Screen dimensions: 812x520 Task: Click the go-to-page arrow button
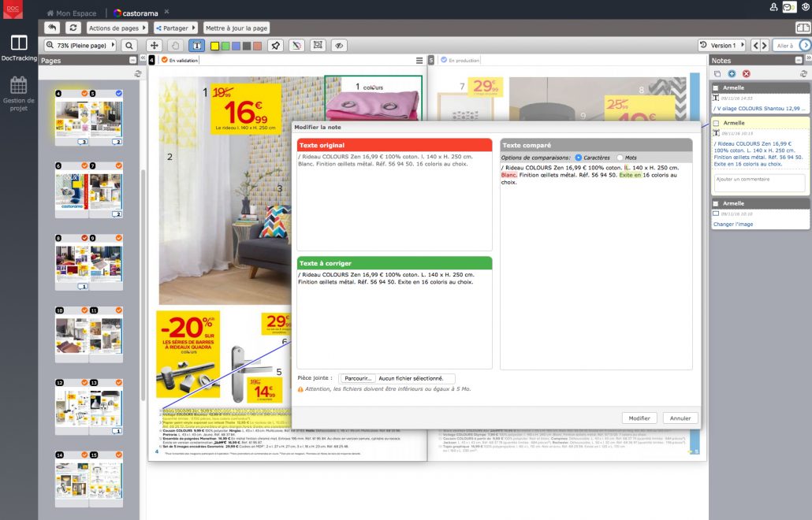pos(805,46)
